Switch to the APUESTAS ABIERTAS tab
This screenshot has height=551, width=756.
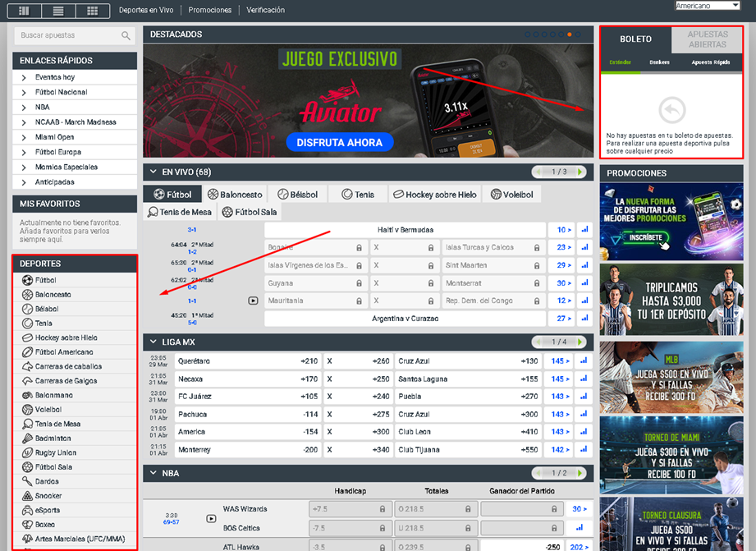(x=708, y=39)
